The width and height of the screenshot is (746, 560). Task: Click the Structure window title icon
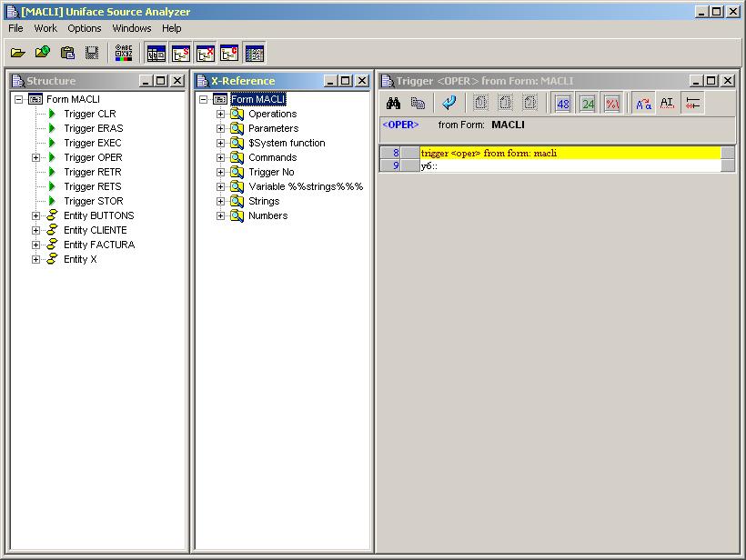click(18, 81)
